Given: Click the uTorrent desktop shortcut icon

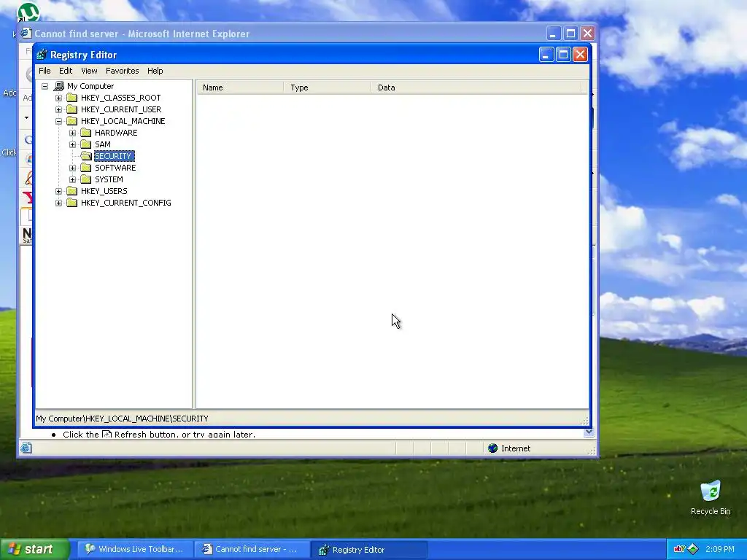Looking at the screenshot, I should click(x=28, y=12).
